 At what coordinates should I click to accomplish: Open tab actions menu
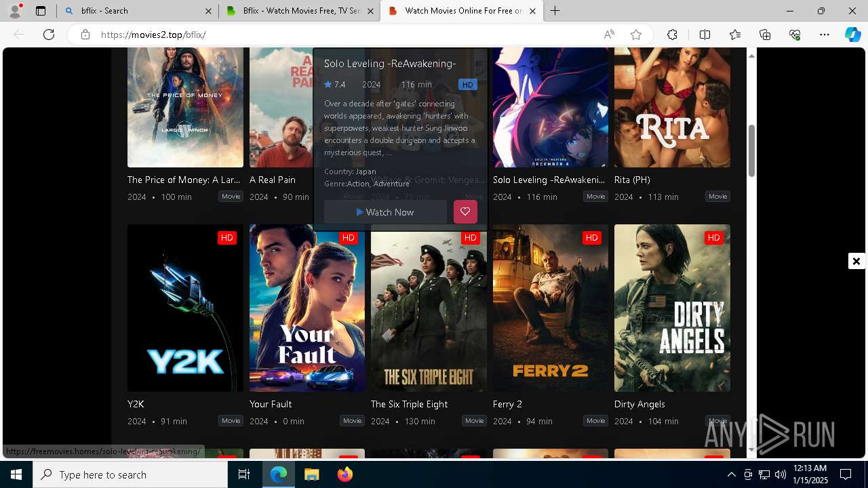[41, 11]
